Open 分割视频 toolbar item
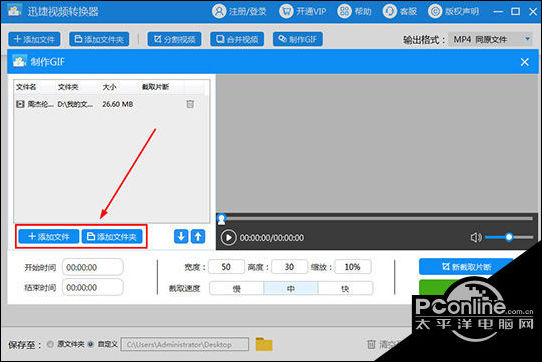The width and height of the screenshot is (542, 362). point(175,39)
